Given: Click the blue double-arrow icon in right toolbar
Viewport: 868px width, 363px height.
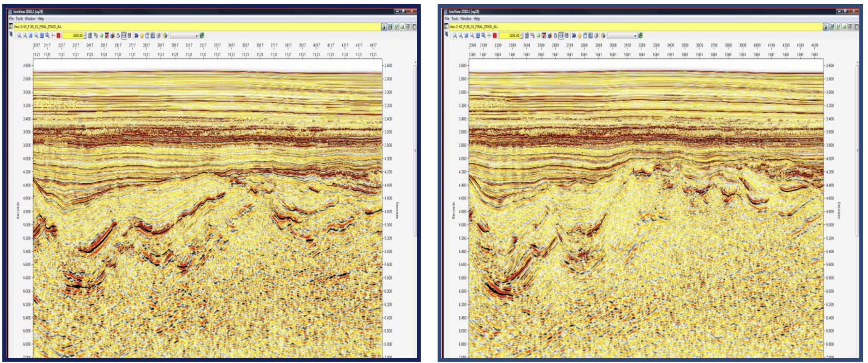Looking at the screenshot, I should 574,36.
